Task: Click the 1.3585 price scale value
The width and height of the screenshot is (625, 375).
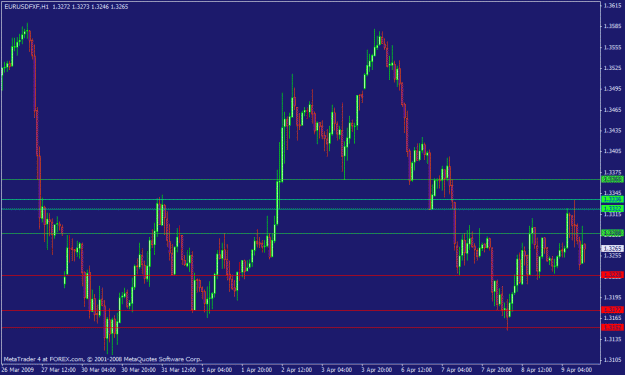Action: click(612, 26)
